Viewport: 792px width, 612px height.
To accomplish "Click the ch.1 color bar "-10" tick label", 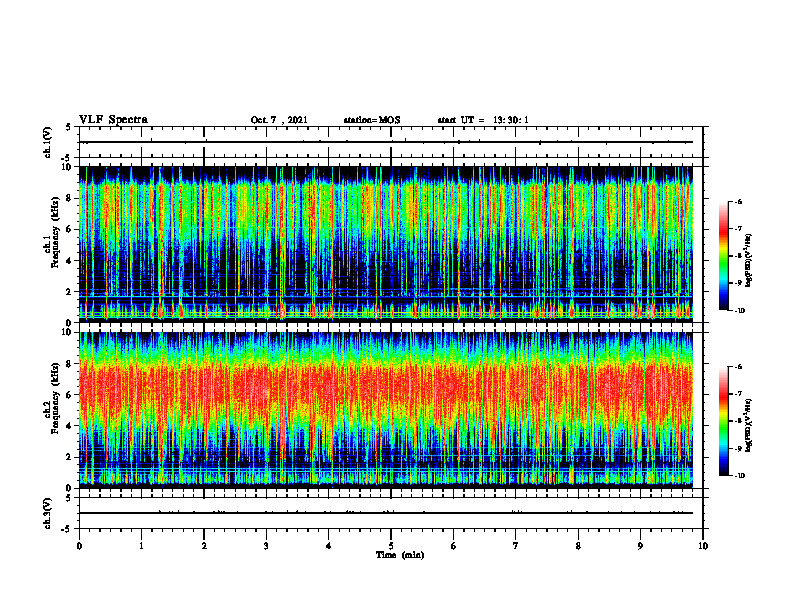I will (740, 311).
